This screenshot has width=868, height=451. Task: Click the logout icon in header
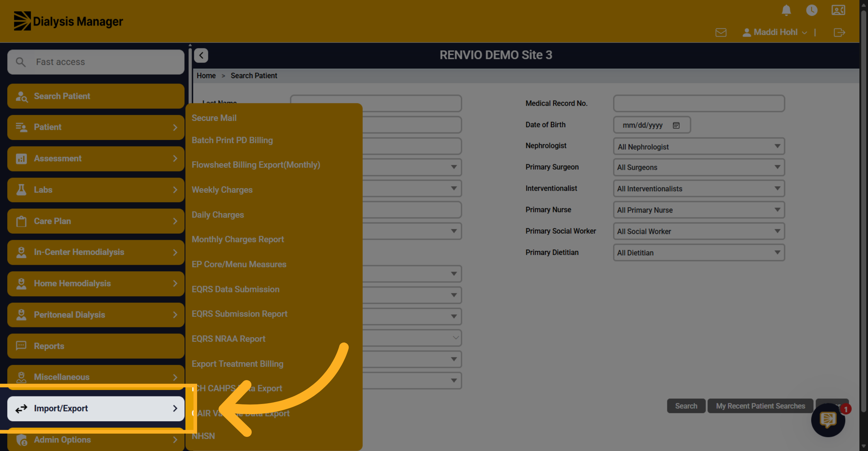[x=839, y=33]
